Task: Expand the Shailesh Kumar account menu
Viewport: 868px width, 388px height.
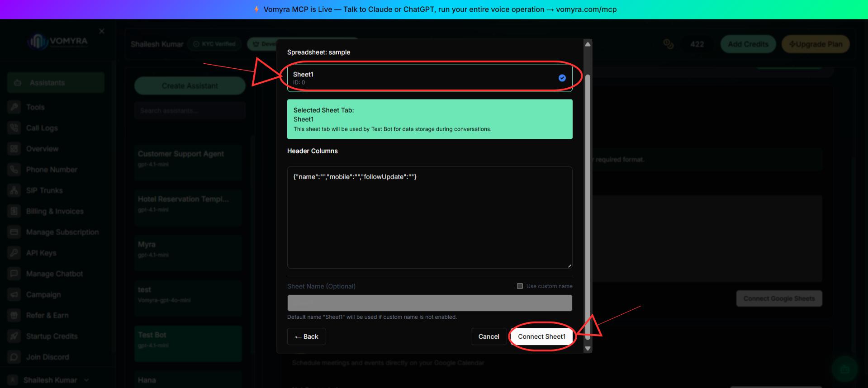Action: point(50,380)
